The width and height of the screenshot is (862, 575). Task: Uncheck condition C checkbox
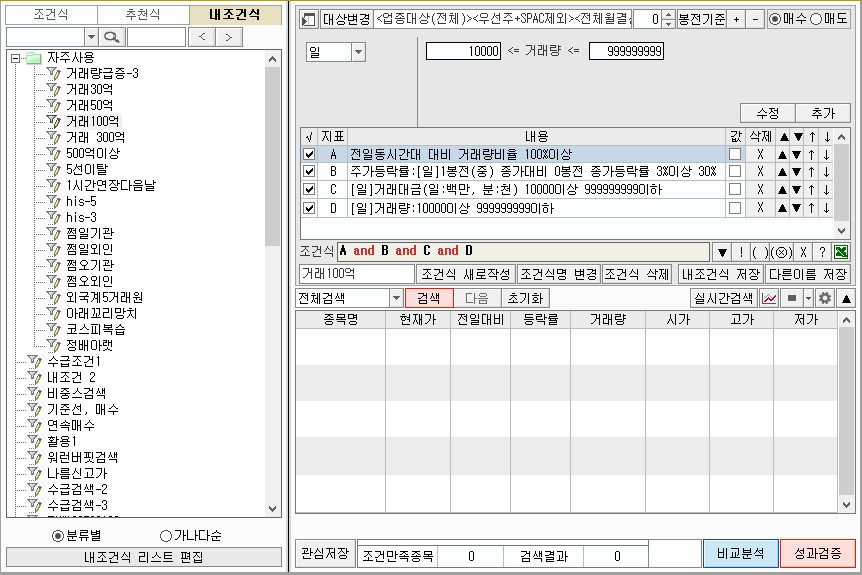click(310, 190)
